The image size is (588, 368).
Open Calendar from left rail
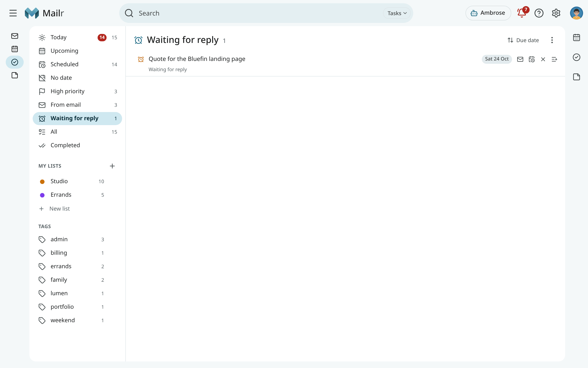(x=14, y=49)
